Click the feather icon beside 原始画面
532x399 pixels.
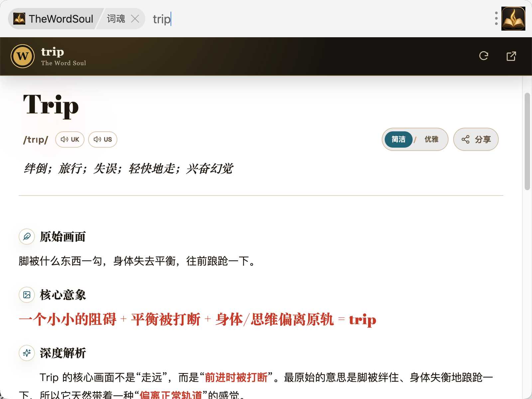point(27,237)
